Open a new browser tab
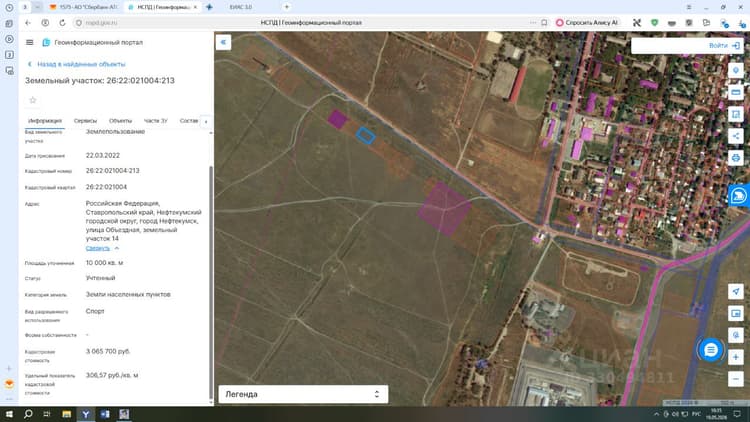Screen dimensions: 750x422 point(287,7)
